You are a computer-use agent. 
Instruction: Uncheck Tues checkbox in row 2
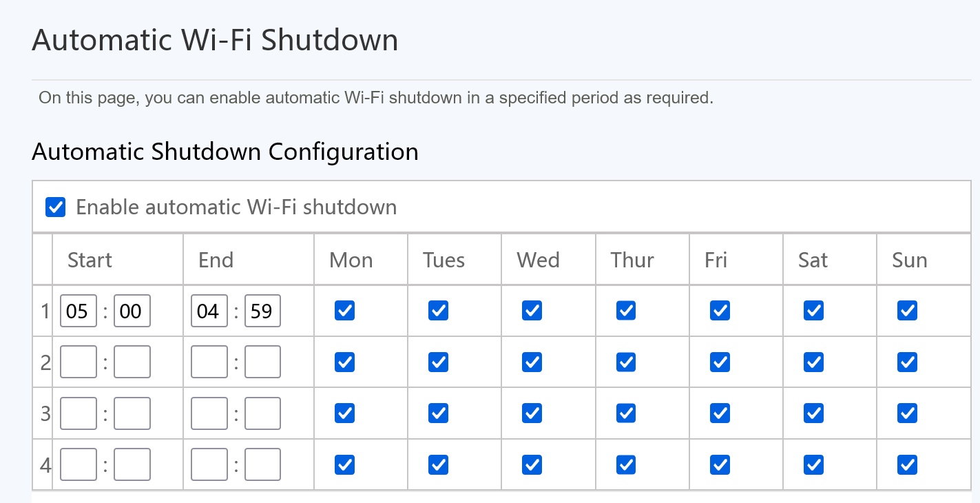438,362
